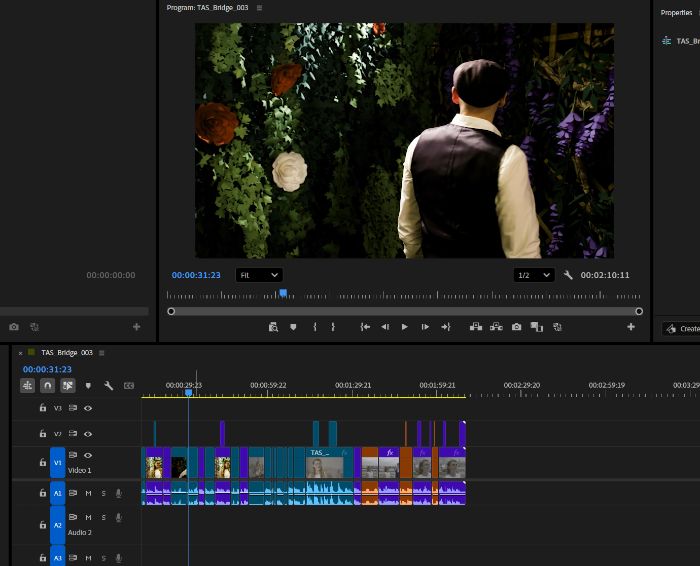The image size is (700, 566).
Task: Mute the Audio 2 track
Action: coord(88,517)
